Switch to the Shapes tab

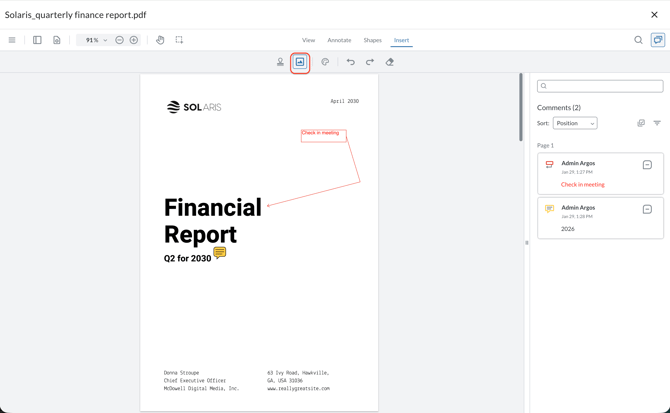(x=372, y=40)
